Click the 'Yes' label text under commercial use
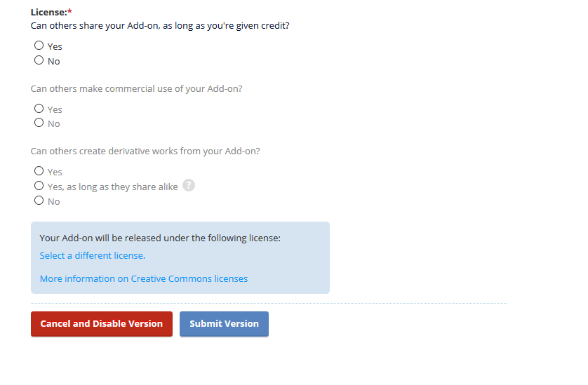Screen dimensions: 588x385 coord(55,110)
